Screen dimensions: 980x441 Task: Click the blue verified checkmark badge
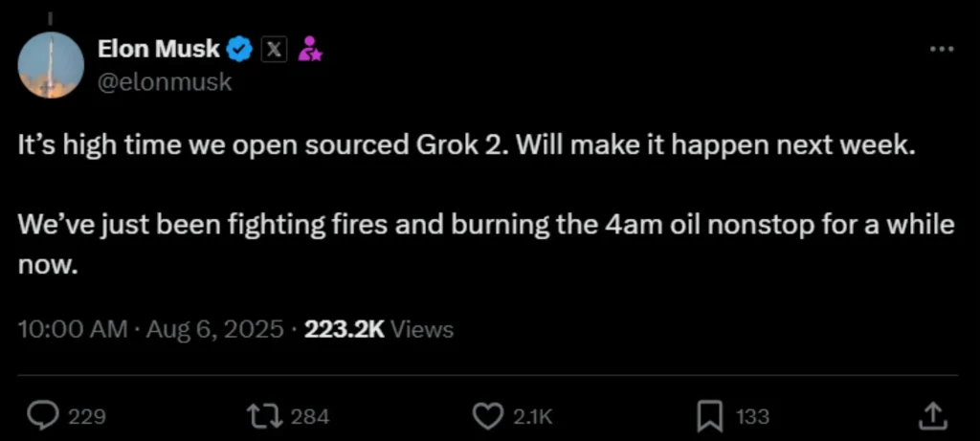pos(240,50)
